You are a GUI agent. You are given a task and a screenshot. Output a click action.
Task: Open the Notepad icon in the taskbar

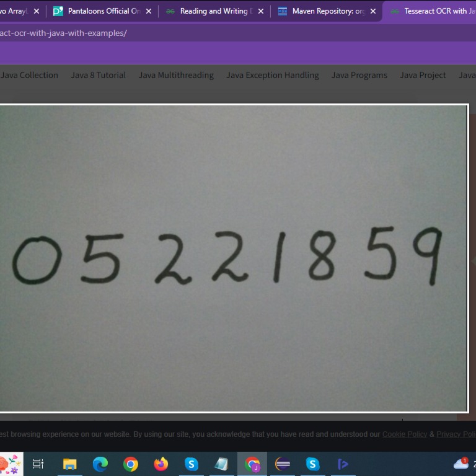click(x=221, y=464)
